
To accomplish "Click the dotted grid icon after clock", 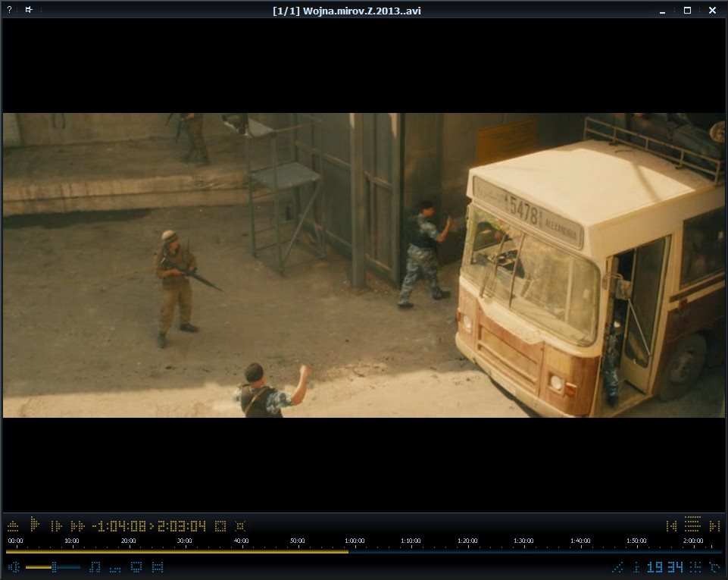I will (695, 567).
